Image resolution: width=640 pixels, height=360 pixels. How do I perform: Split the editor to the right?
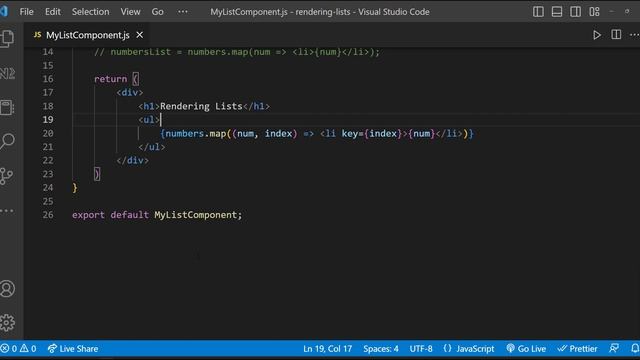616,35
